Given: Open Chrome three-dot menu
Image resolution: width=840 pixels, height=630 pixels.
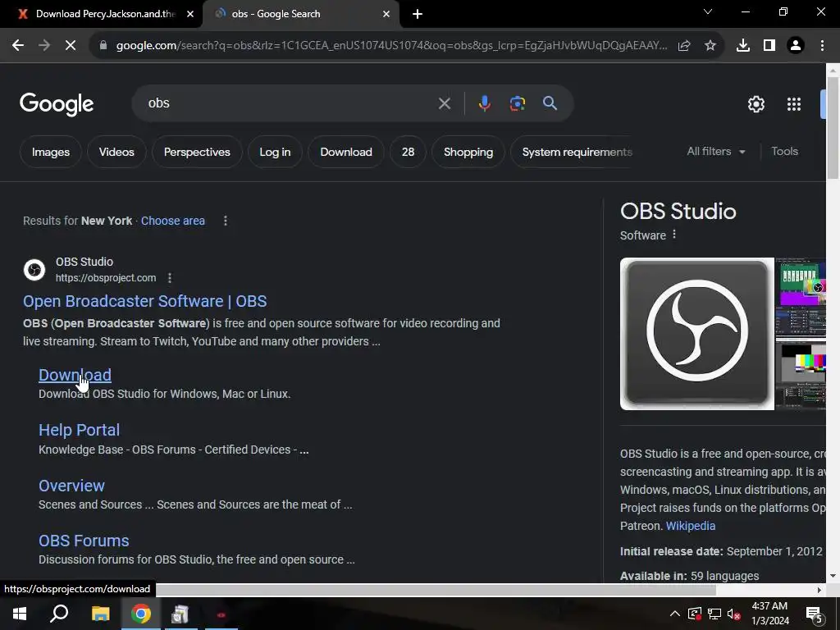Looking at the screenshot, I should coord(822,46).
